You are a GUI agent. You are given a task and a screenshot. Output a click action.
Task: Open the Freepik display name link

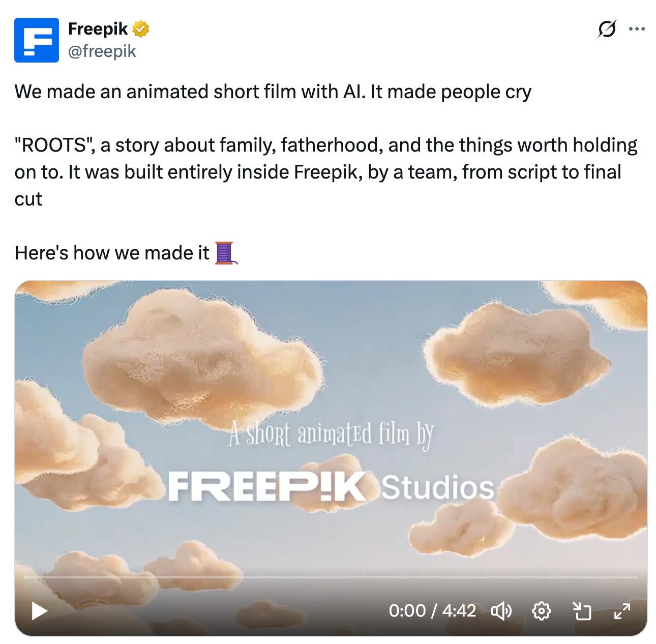[98, 29]
